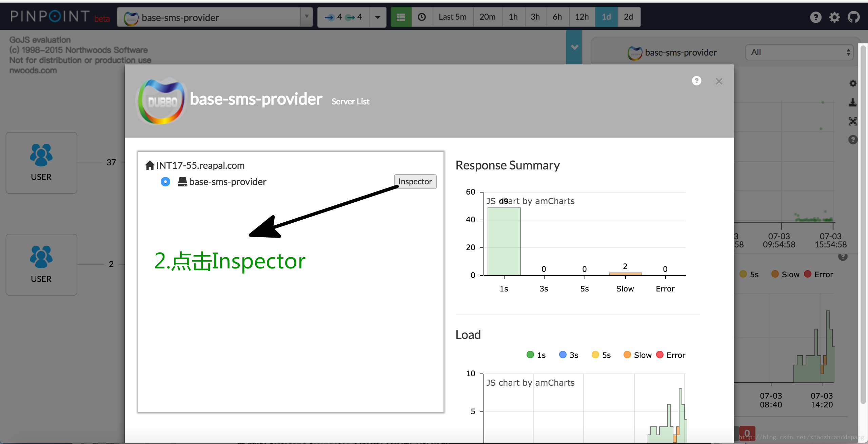Open help icon in top navbar

coord(816,17)
